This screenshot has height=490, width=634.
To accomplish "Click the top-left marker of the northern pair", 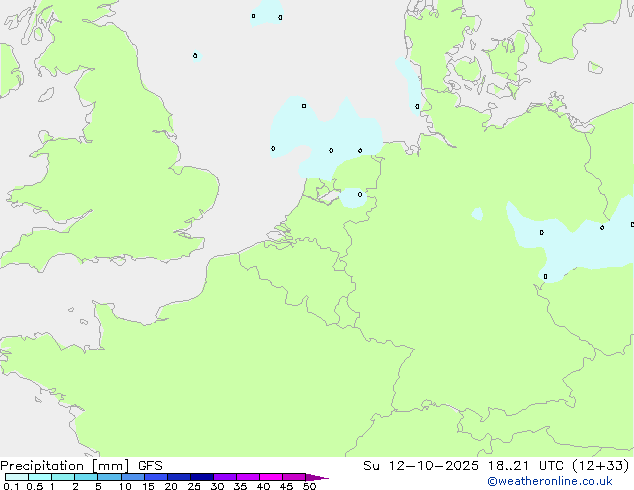I will tap(253, 15).
